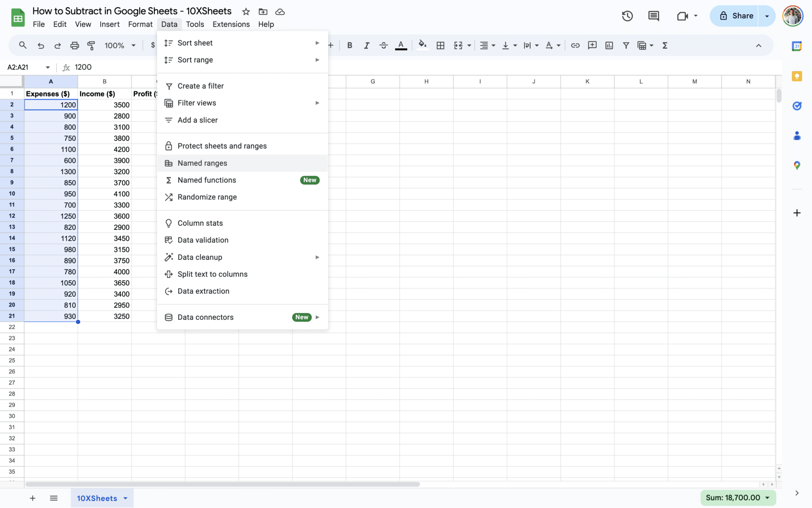Open the filter views dropdown
The image size is (812, 508).
(x=645, y=45)
